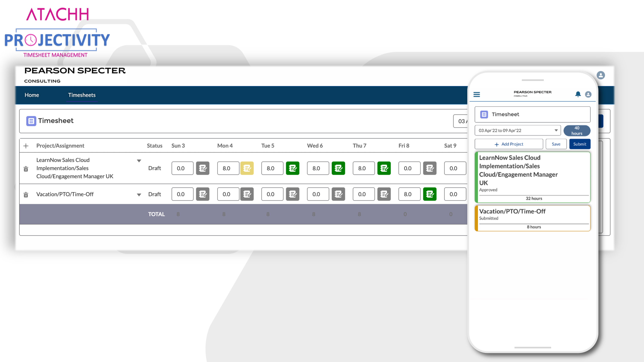Click the Draft status of LearnNow row

pos(154,168)
